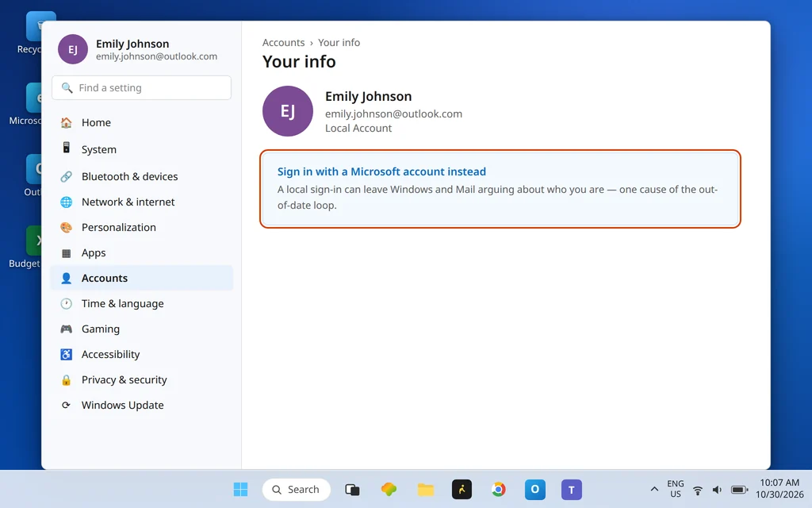
Task: Click the Accessibility icon in sidebar
Action: click(x=67, y=355)
